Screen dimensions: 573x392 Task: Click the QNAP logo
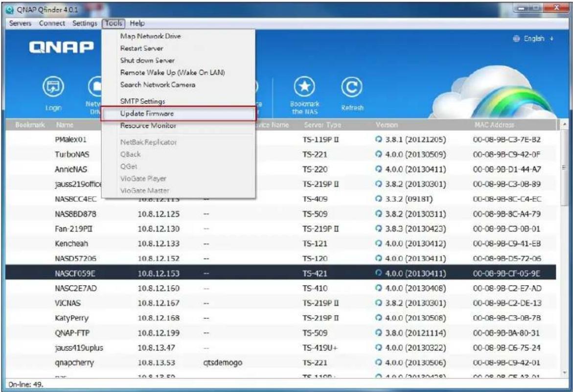[x=61, y=47]
